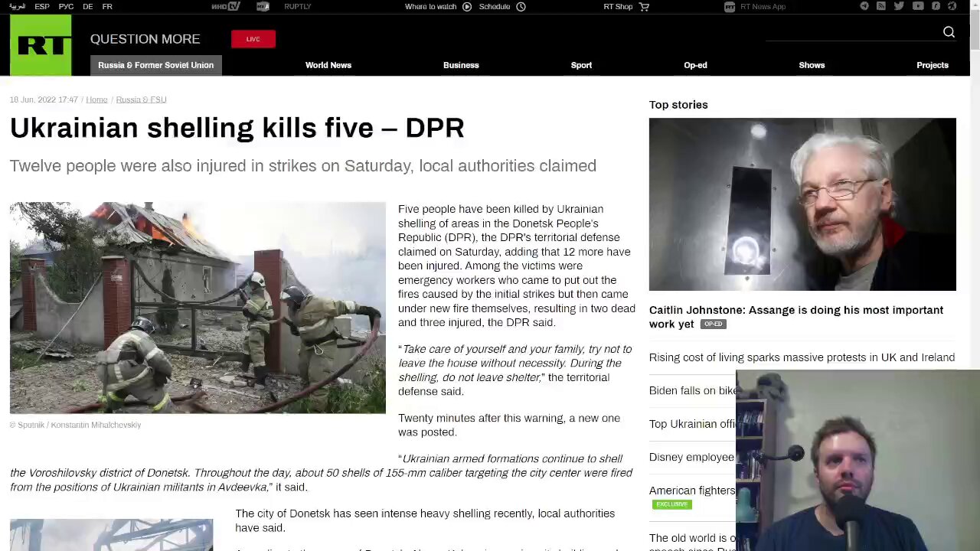
Task: Open the Sport section
Action: coord(581,65)
